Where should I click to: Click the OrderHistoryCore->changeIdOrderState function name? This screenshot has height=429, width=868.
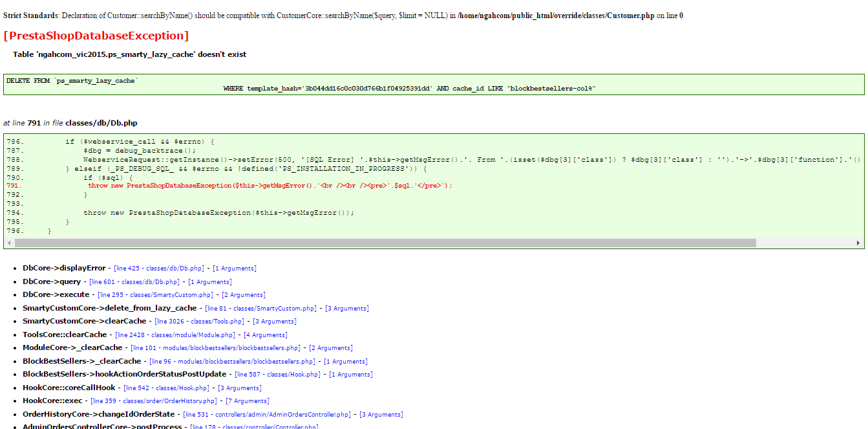(x=99, y=414)
